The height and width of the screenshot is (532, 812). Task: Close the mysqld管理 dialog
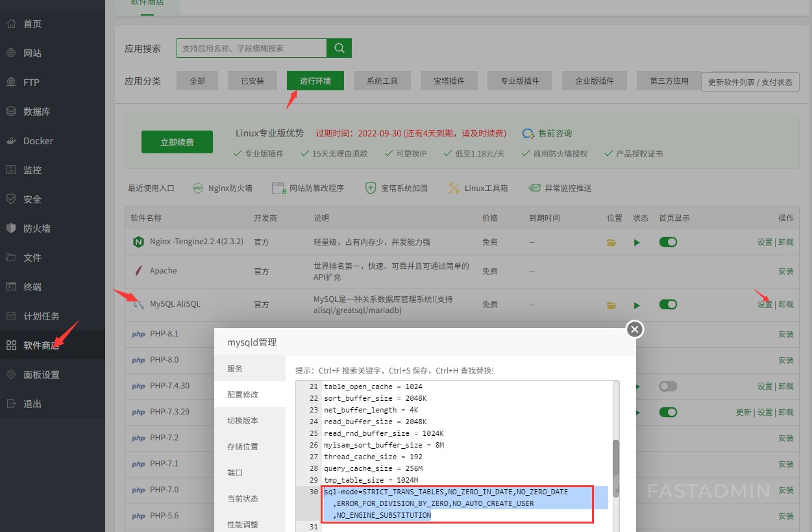coord(635,329)
